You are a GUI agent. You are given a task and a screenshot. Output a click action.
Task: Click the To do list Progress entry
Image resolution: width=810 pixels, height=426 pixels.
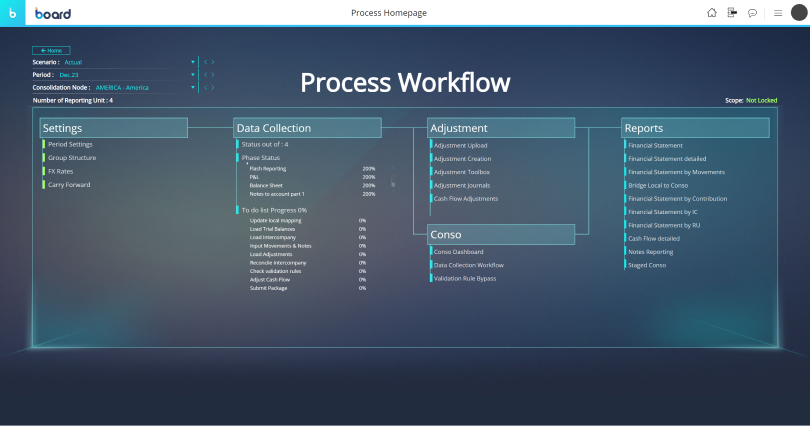(x=274, y=210)
